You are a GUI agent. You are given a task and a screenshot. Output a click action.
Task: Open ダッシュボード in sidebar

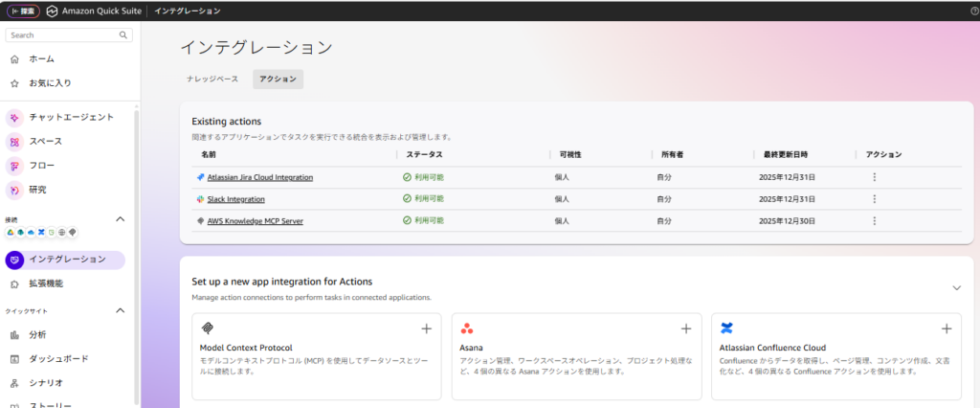click(x=58, y=358)
